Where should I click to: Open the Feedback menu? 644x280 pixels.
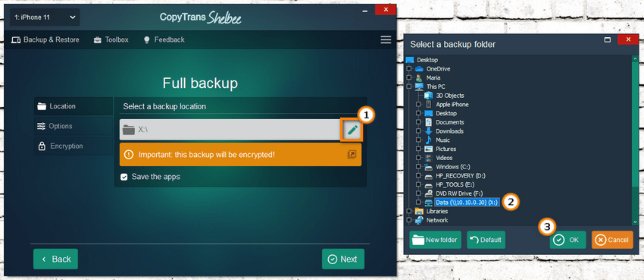(164, 40)
